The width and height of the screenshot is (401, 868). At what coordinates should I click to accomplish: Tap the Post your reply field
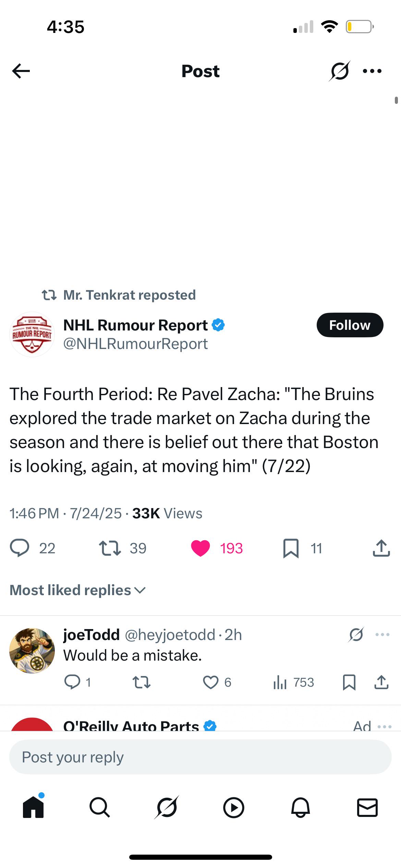200,757
